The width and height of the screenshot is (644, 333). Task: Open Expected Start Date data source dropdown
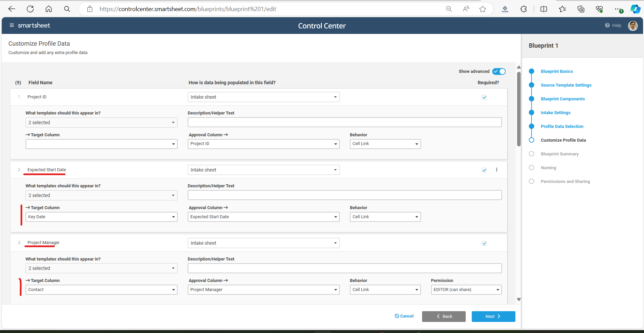pyautogui.click(x=264, y=170)
